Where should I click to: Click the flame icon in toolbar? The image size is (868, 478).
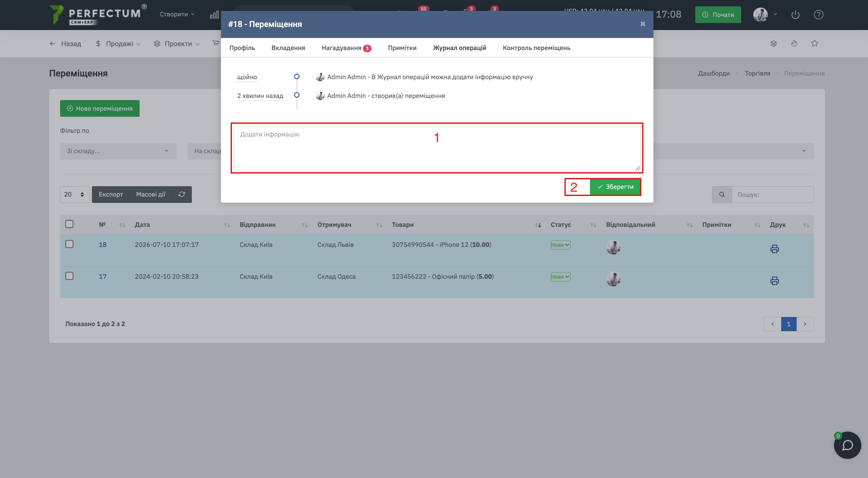(x=794, y=43)
